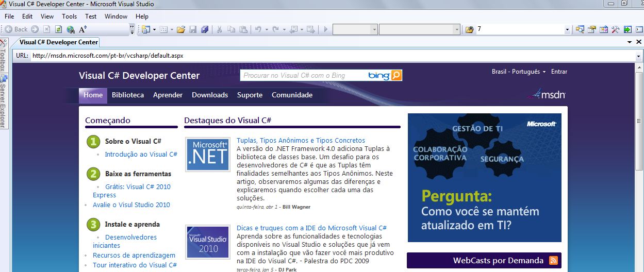This screenshot has width=644, height=272.
Task: Click the Text Size icon
Action: 82,29
